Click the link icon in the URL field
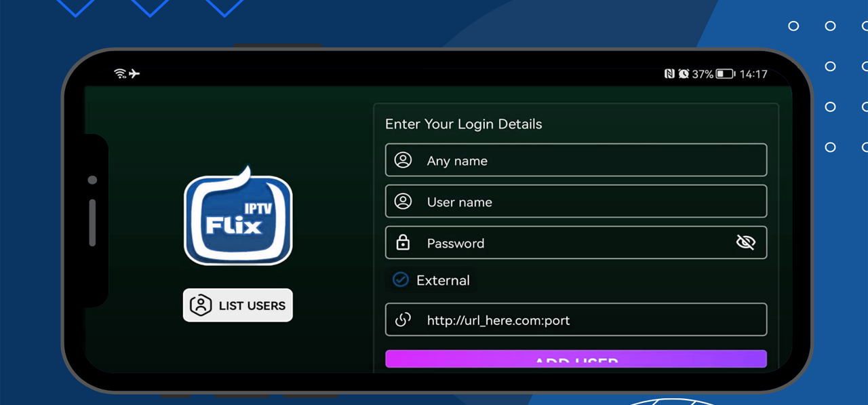The width and height of the screenshot is (868, 405). (x=403, y=320)
